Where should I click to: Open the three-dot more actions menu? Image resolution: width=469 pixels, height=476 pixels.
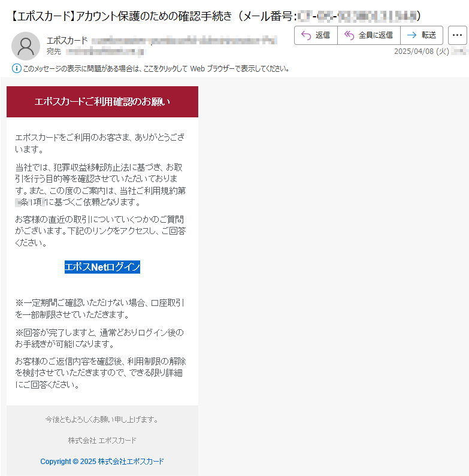(457, 35)
